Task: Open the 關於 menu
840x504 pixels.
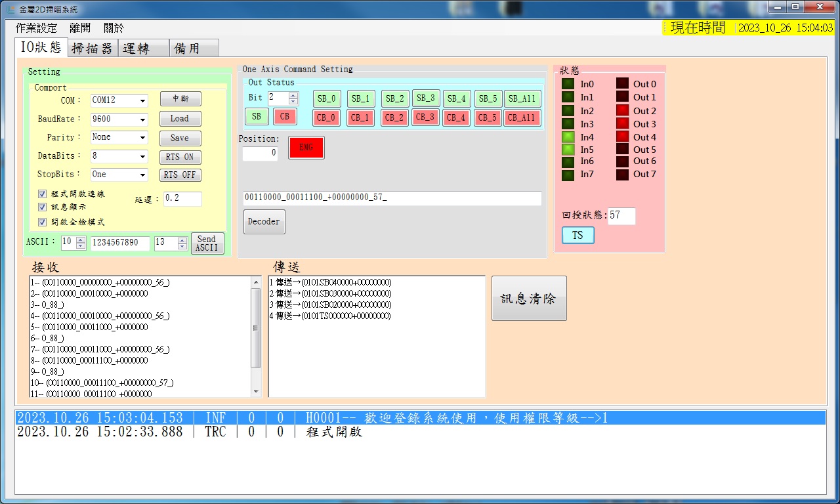Action: (x=114, y=28)
